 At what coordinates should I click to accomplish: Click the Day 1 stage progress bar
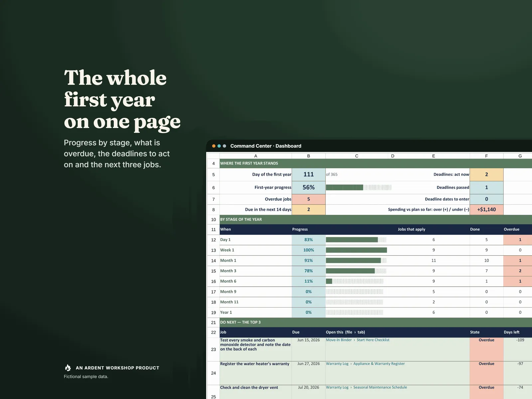click(356, 240)
